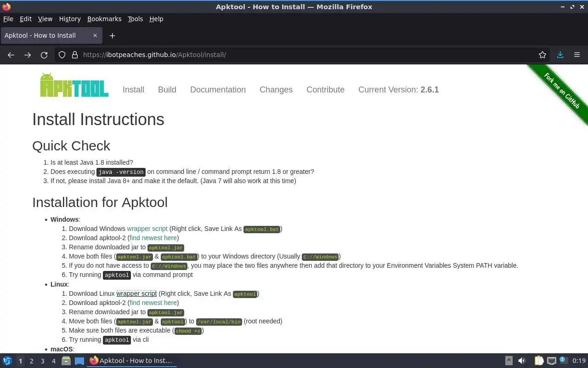Click the Firefox back arrow button

click(x=11, y=55)
